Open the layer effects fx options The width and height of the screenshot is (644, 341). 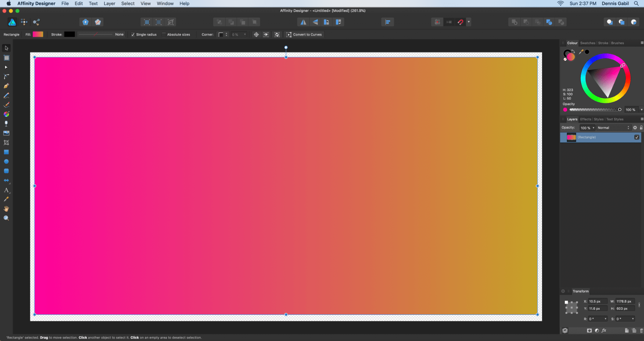point(604,330)
